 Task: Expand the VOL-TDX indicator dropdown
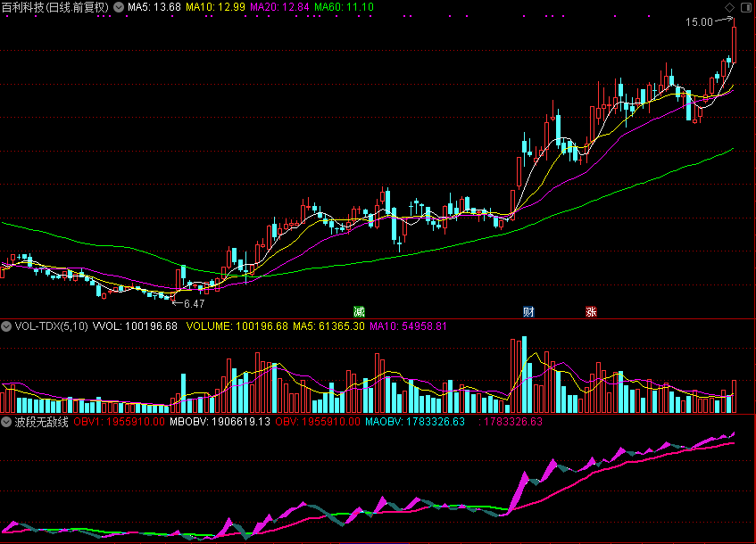[x=6, y=326]
